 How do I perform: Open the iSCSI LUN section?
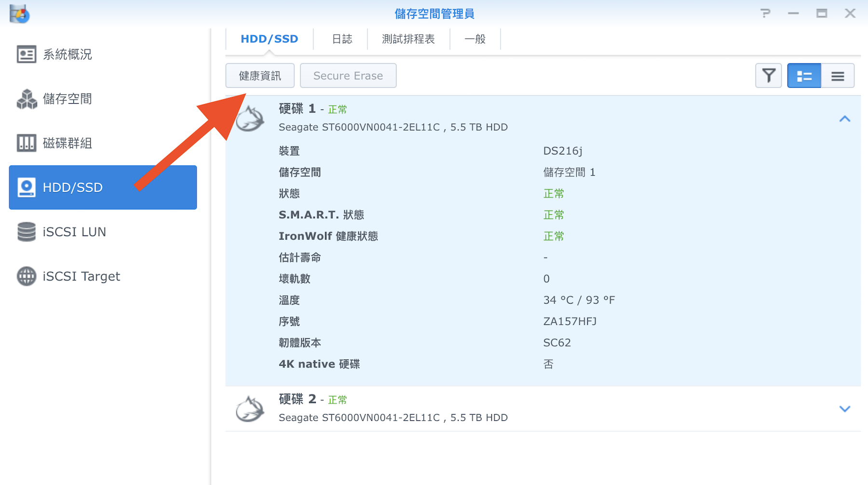[74, 232]
